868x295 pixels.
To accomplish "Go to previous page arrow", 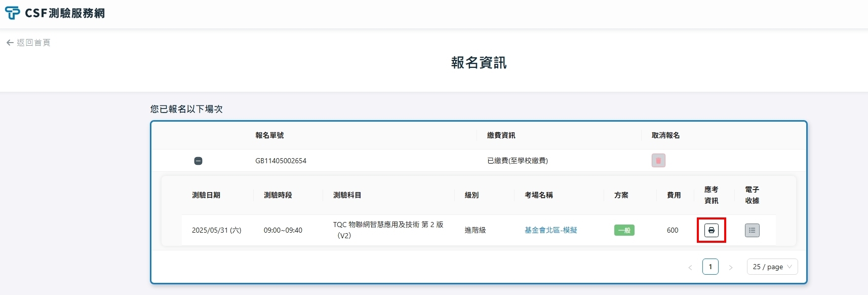I will (690, 267).
